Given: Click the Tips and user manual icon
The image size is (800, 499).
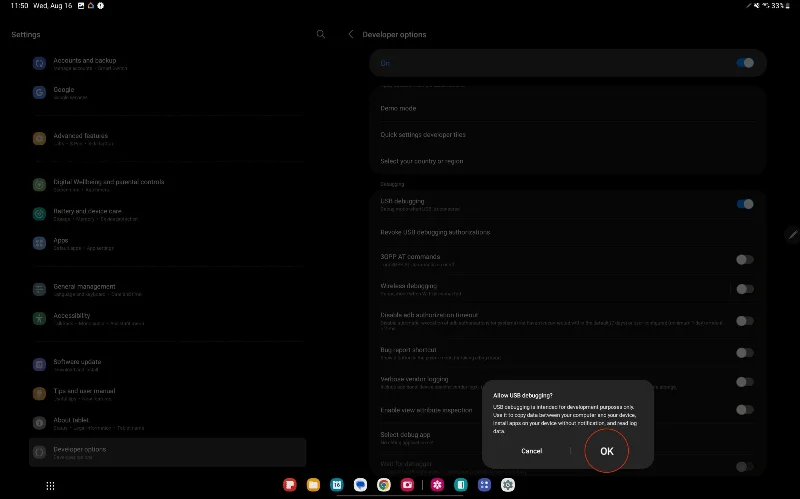Looking at the screenshot, I should (x=39, y=394).
